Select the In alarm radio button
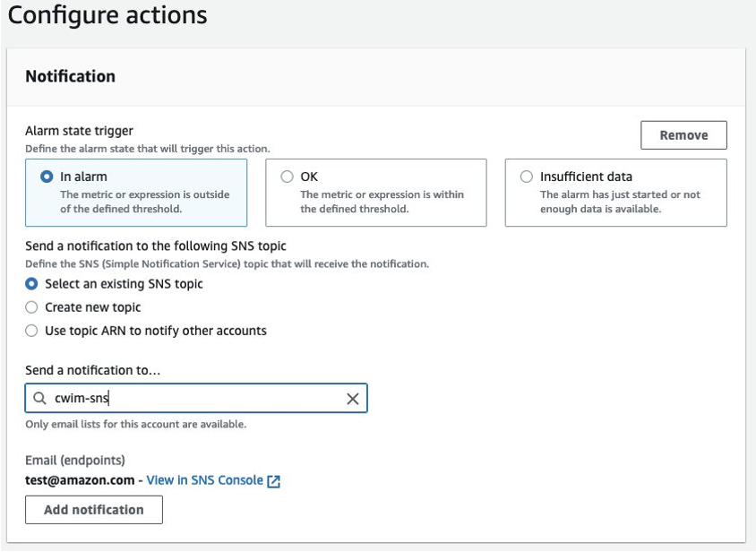 click(x=47, y=177)
